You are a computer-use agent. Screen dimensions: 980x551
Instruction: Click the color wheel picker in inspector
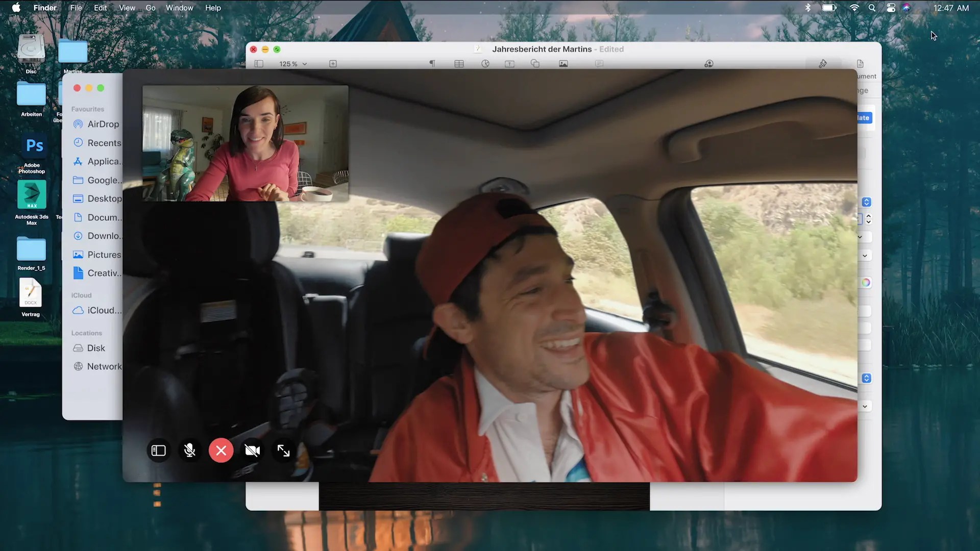pyautogui.click(x=866, y=283)
